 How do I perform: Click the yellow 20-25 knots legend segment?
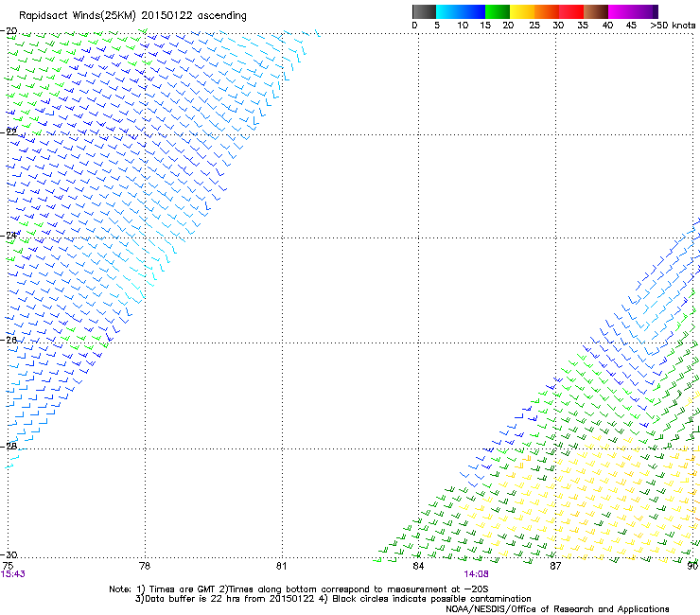(522, 11)
